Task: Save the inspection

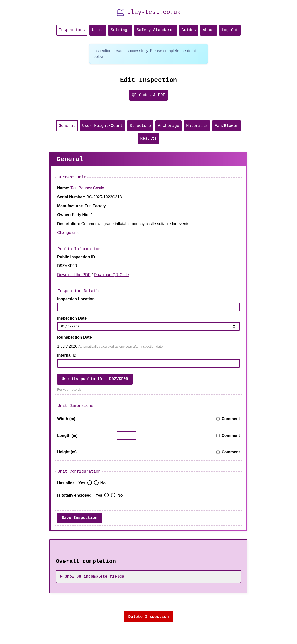Action: pyautogui.click(x=79, y=518)
